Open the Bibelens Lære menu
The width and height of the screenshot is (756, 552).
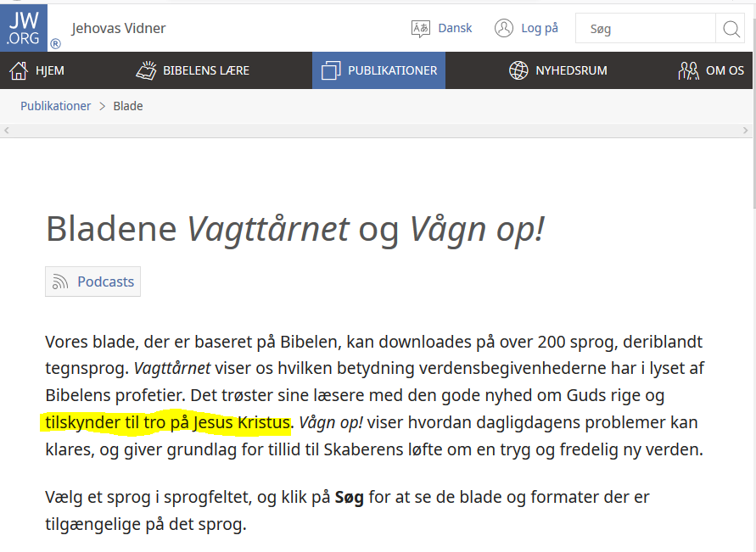193,70
